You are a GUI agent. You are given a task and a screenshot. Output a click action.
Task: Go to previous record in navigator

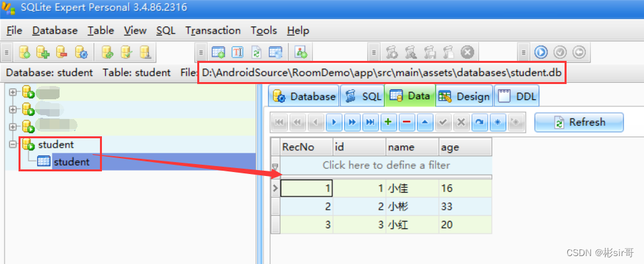(316, 122)
